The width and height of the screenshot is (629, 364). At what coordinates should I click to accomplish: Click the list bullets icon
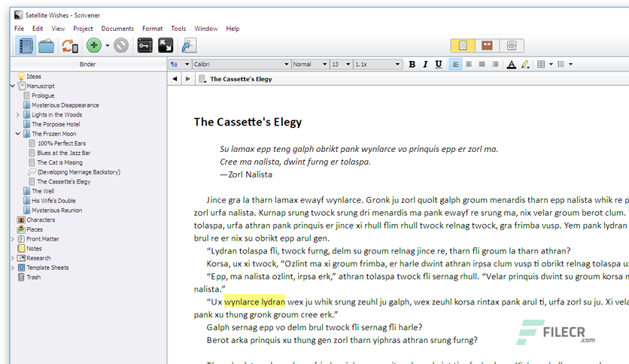561,64
